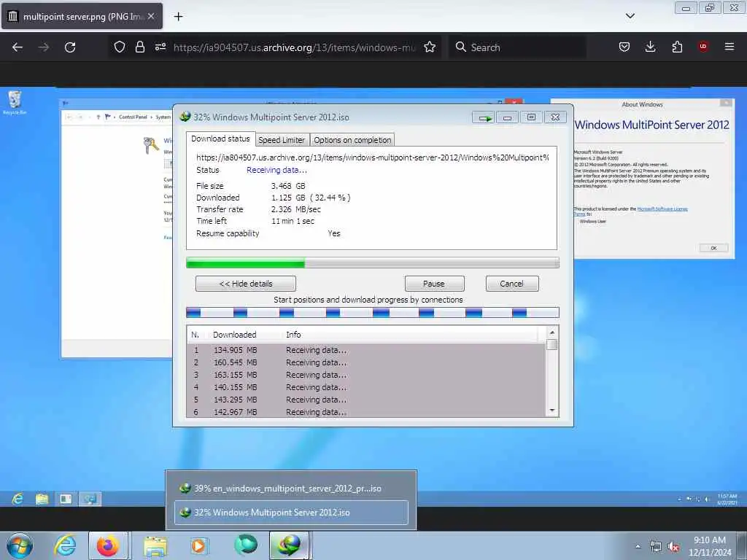
Task: Click the uBlock Origin extension icon
Action: coord(703,47)
